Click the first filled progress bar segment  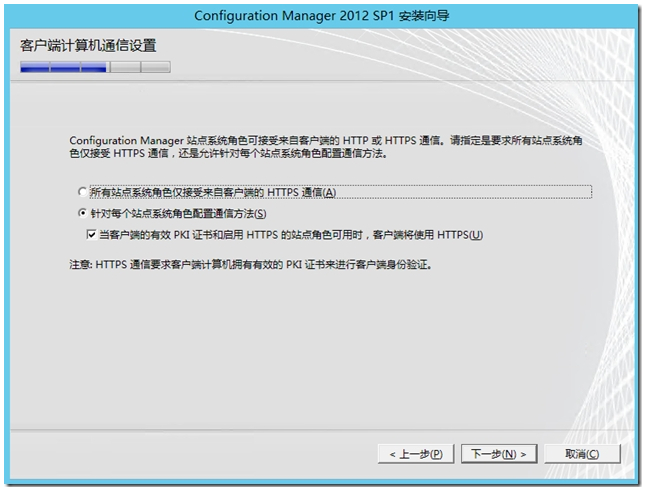point(34,67)
